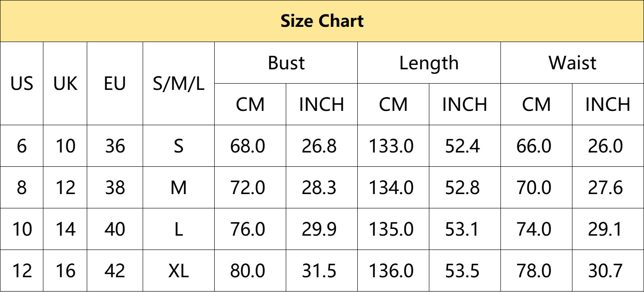Click the Waist group header
Viewport: 644px width, 292px height.
572,63
